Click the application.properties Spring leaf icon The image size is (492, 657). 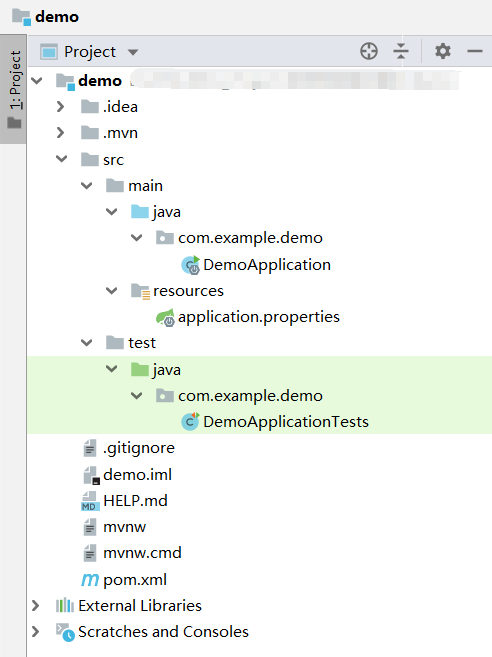166,317
